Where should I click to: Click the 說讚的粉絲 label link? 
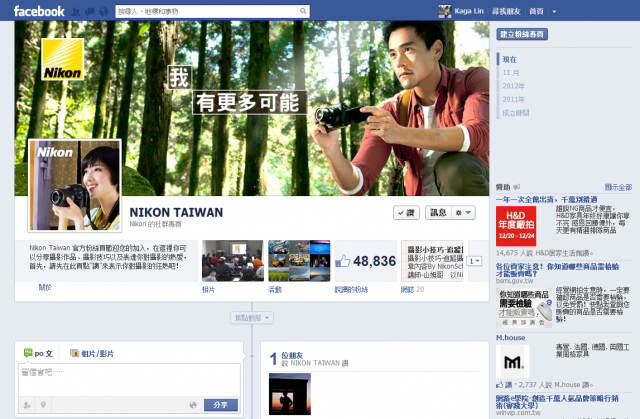click(351, 290)
